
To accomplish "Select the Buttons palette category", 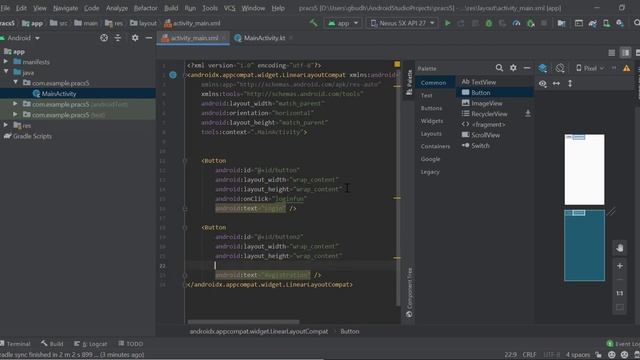I will tap(431, 108).
